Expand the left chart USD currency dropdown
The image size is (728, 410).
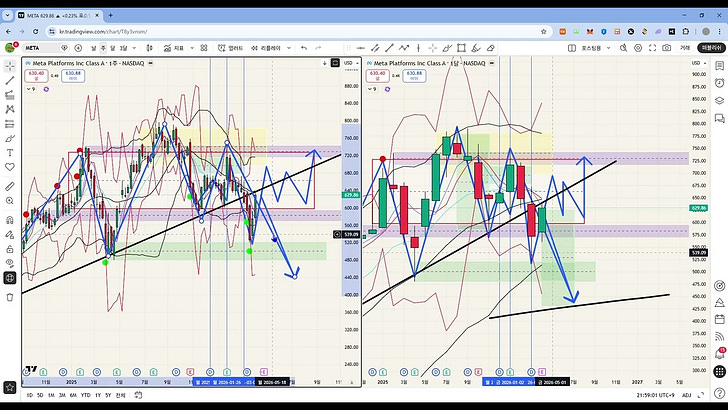(351, 63)
